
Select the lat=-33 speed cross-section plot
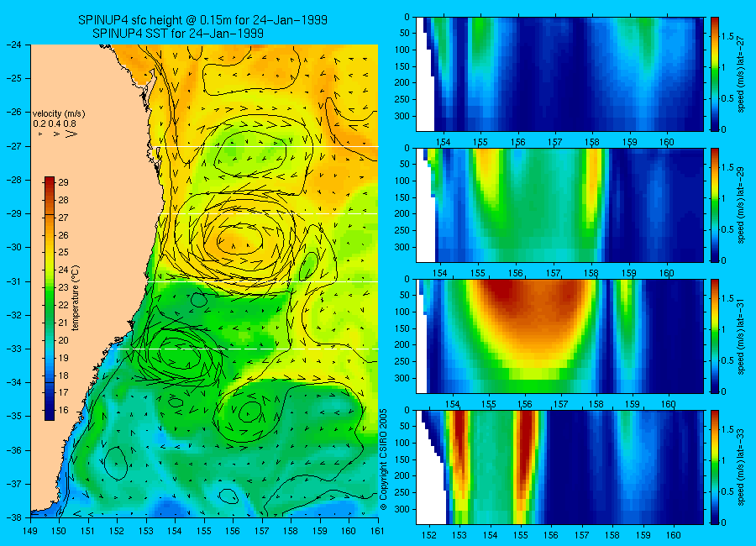click(x=559, y=467)
